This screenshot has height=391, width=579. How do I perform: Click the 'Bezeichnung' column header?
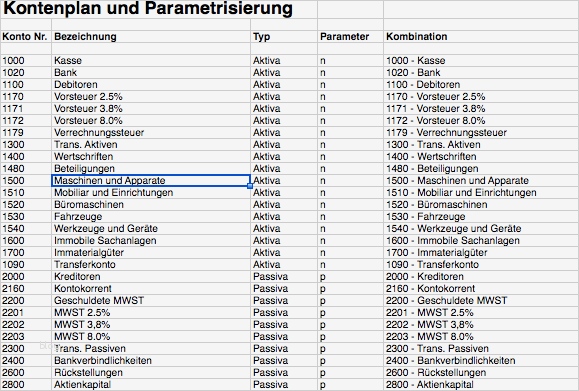tap(151, 37)
